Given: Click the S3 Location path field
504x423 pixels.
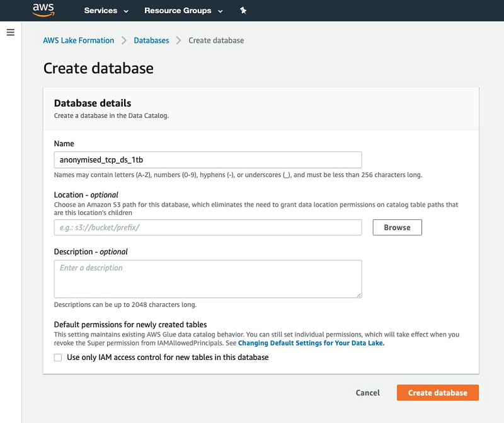Looking at the screenshot, I should [x=208, y=228].
